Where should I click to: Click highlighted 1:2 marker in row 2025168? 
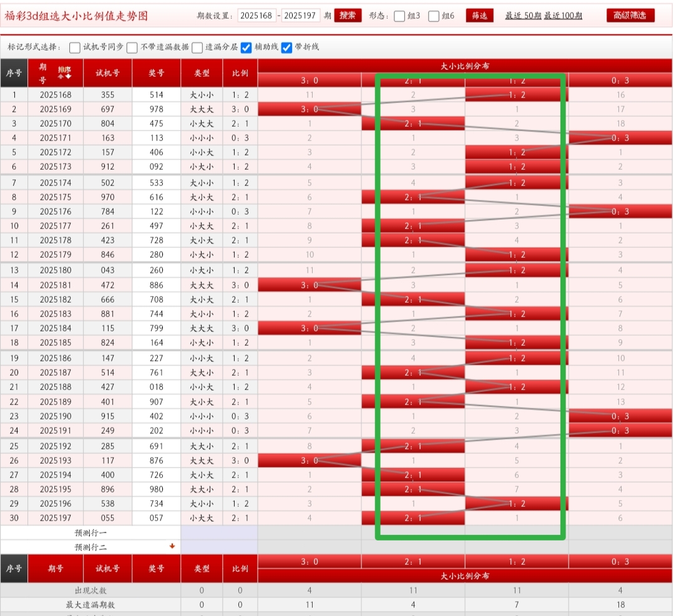tap(517, 95)
